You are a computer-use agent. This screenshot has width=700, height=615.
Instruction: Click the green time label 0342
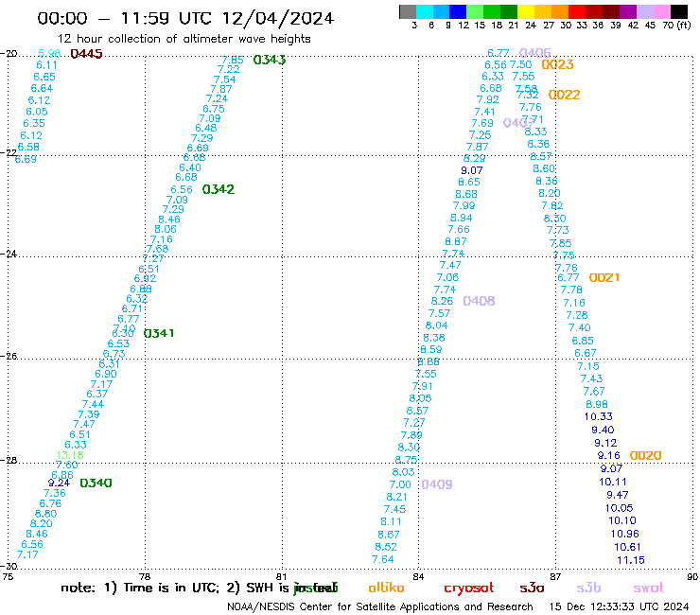point(219,189)
